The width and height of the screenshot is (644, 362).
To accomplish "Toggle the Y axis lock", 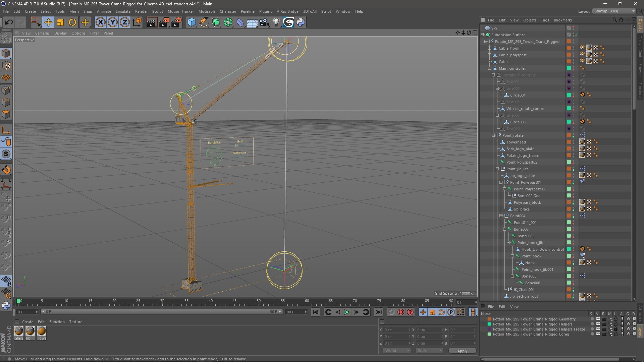I will (113, 22).
